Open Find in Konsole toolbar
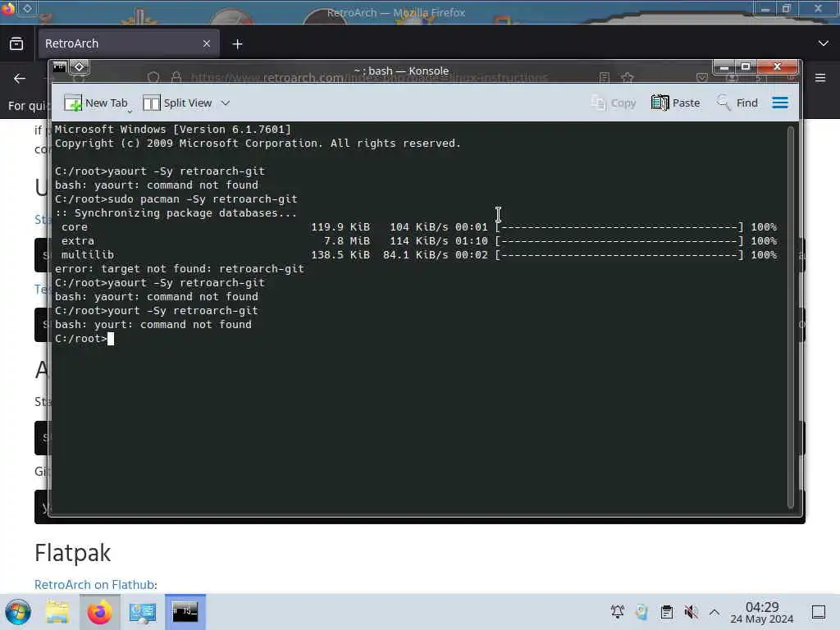This screenshot has height=630, width=840. tap(737, 103)
